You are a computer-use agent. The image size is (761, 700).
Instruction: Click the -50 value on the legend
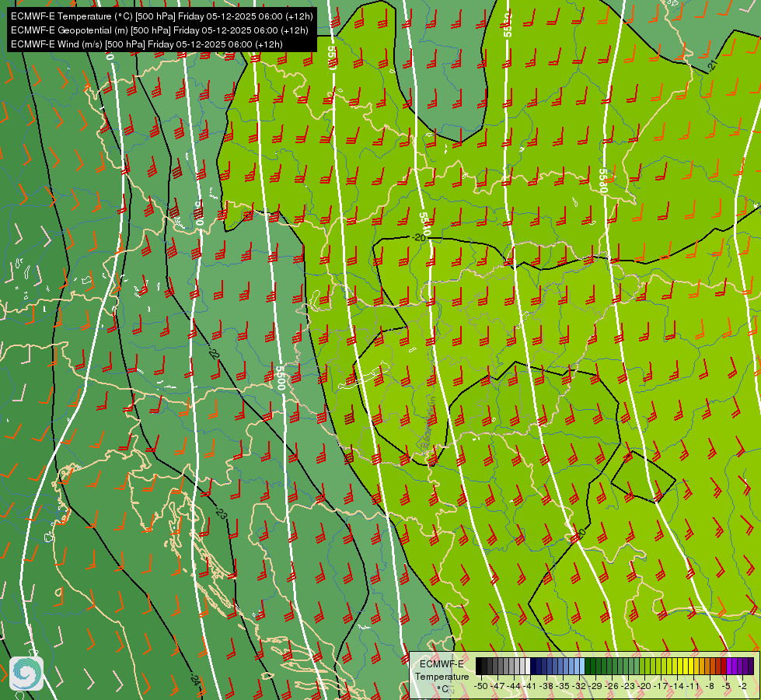point(481,686)
